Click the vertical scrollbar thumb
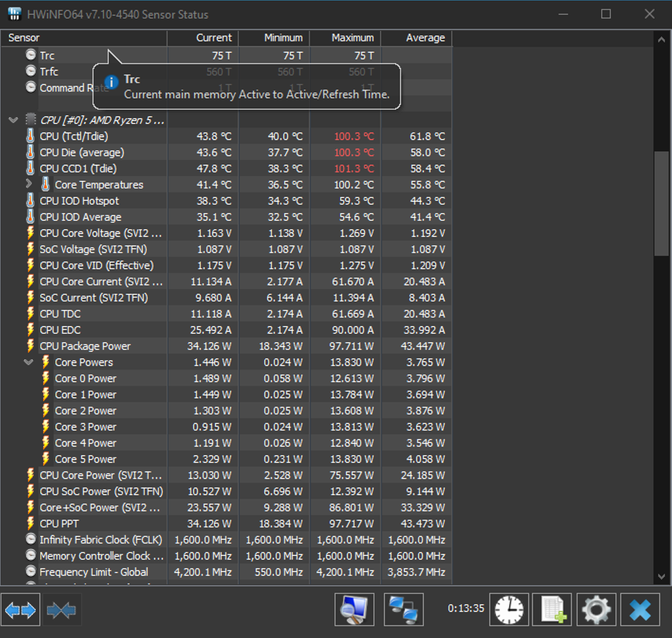Screen dimensions: 672x638 tap(661, 204)
